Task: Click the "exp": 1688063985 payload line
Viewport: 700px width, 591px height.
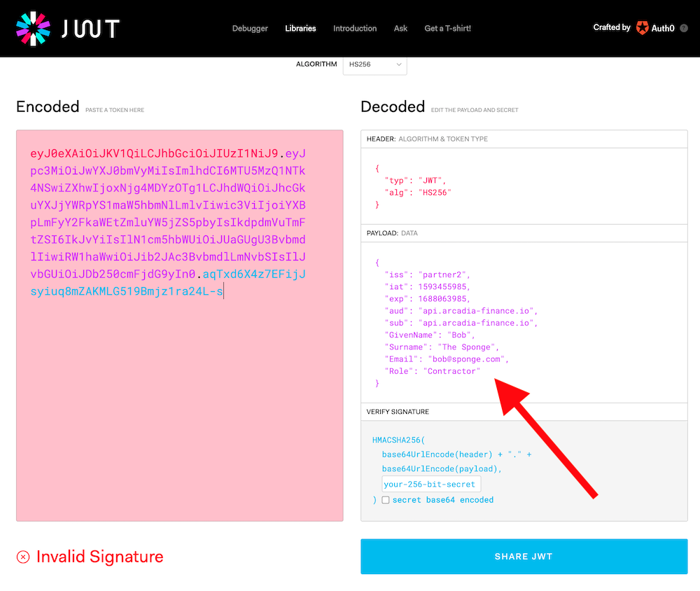Action: point(427,299)
